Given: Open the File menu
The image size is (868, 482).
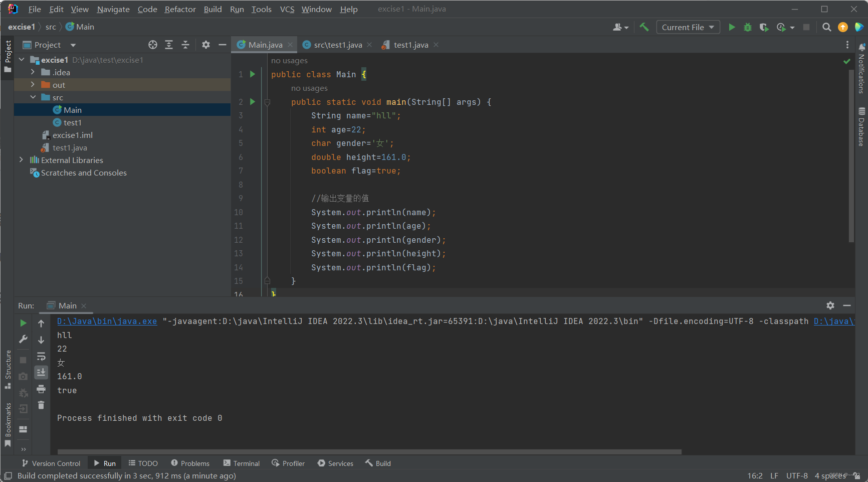Looking at the screenshot, I should point(35,9).
